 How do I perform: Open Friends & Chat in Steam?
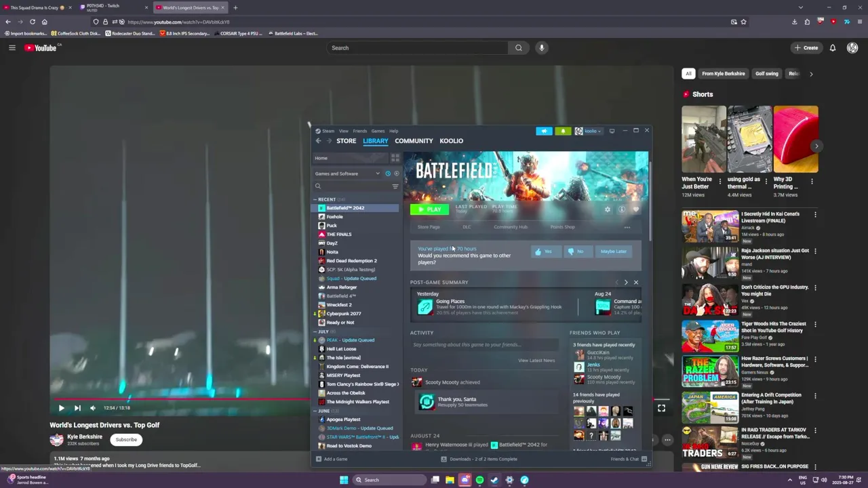click(x=629, y=459)
